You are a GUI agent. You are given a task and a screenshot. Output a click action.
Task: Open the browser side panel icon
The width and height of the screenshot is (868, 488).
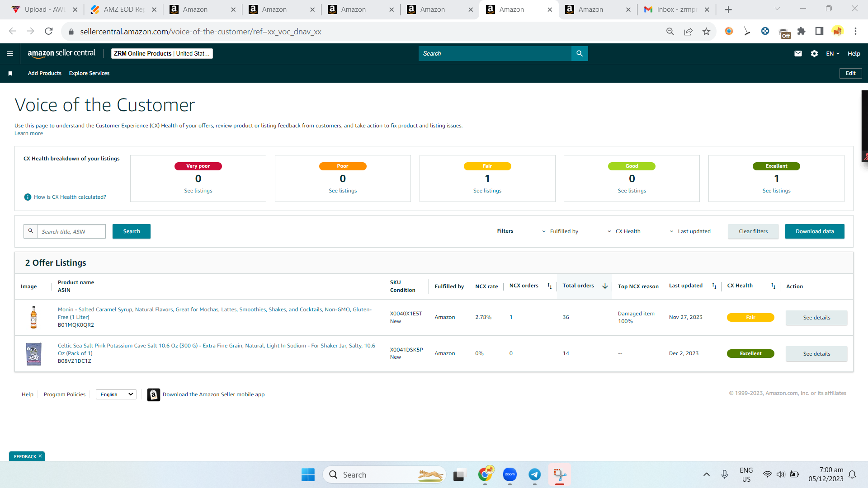(x=819, y=31)
